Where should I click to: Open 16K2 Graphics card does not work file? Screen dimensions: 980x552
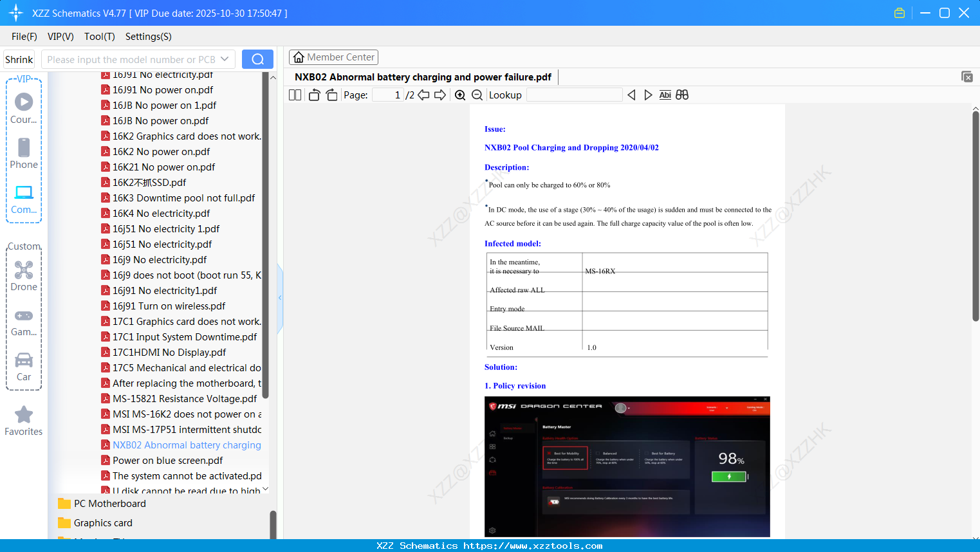[x=181, y=136]
